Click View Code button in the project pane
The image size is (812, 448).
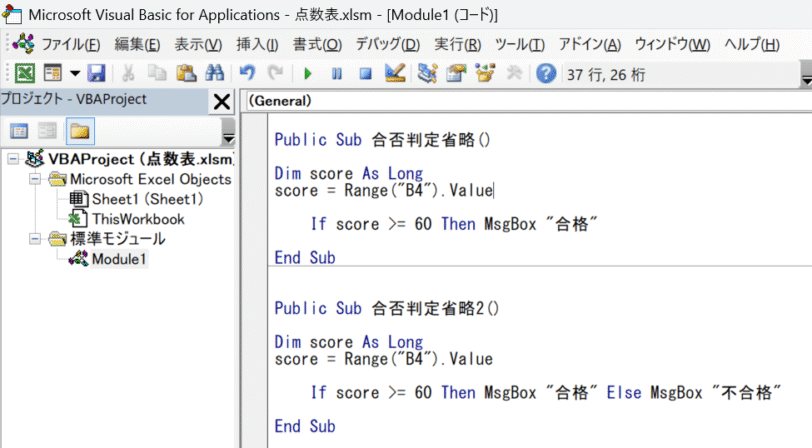19,130
